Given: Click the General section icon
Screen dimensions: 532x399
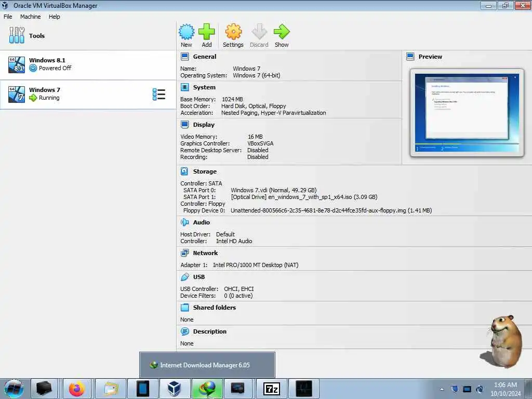Looking at the screenshot, I should point(185,57).
